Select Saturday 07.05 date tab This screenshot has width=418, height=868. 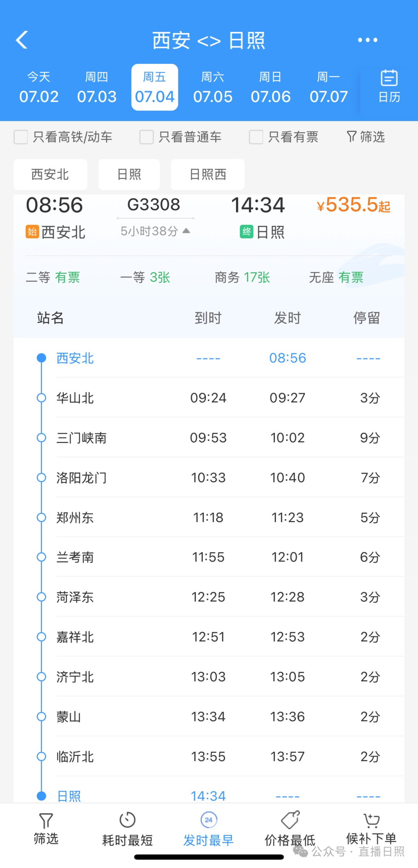coord(212,87)
